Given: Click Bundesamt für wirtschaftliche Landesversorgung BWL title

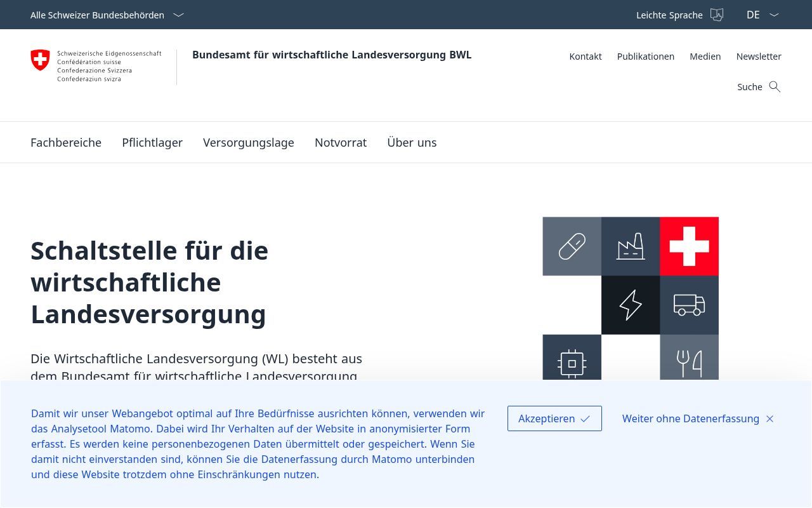Looking at the screenshot, I should (332, 55).
